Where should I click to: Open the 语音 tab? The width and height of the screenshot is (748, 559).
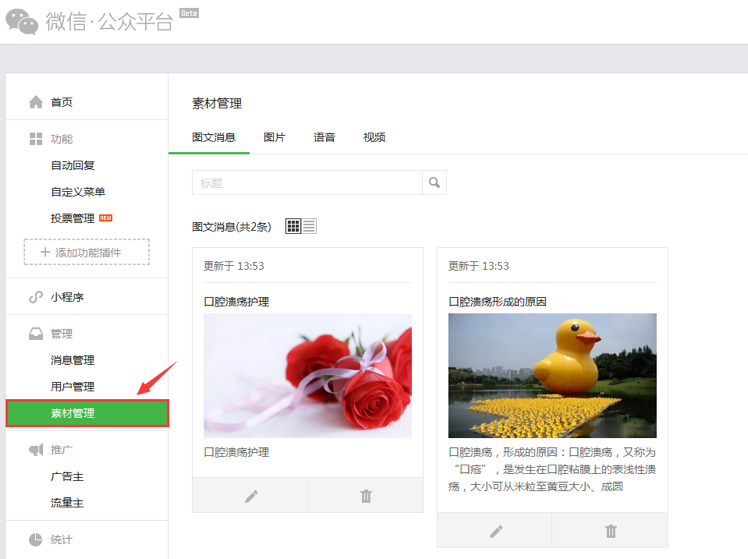324,137
